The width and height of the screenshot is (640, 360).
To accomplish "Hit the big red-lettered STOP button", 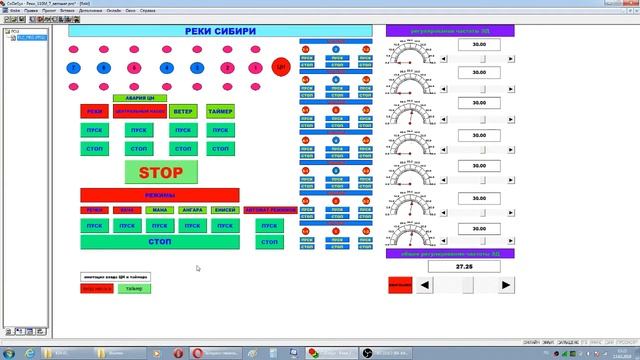I will pyautogui.click(x=161, y=172).
